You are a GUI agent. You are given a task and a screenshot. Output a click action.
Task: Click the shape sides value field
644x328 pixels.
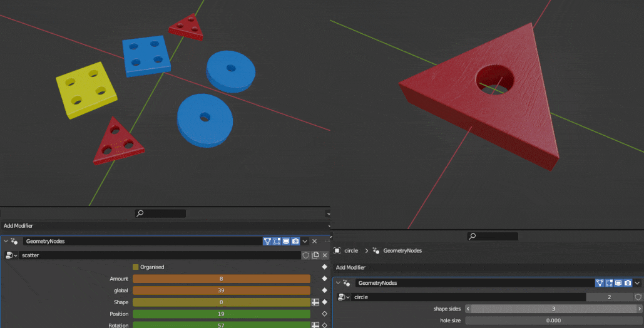click(554, 309)
